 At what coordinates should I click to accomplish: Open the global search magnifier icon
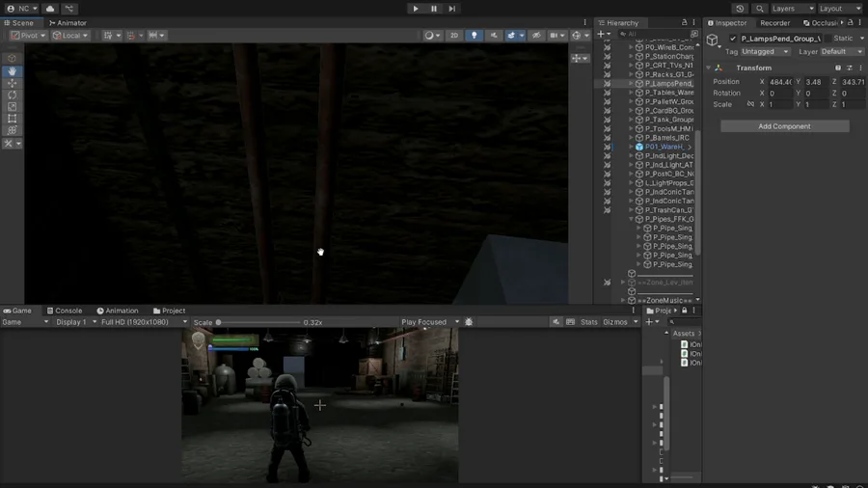[x=760, y=9]
